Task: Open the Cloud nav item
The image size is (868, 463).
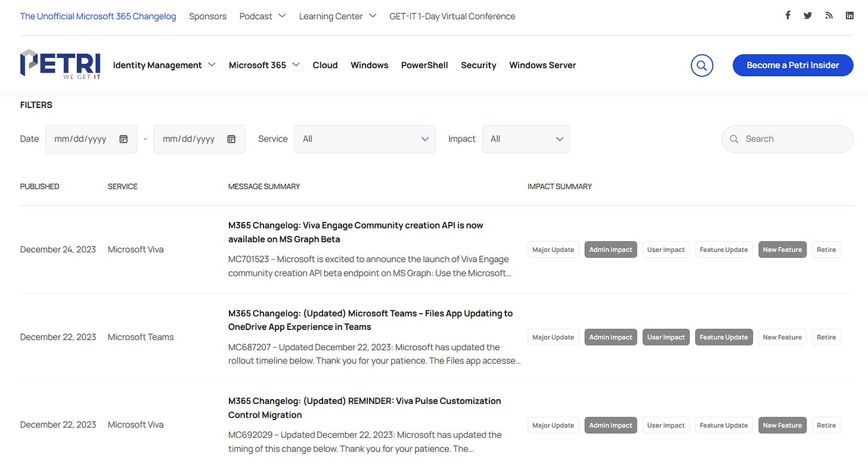Action: pyautogui.click(x=325, y=65)
